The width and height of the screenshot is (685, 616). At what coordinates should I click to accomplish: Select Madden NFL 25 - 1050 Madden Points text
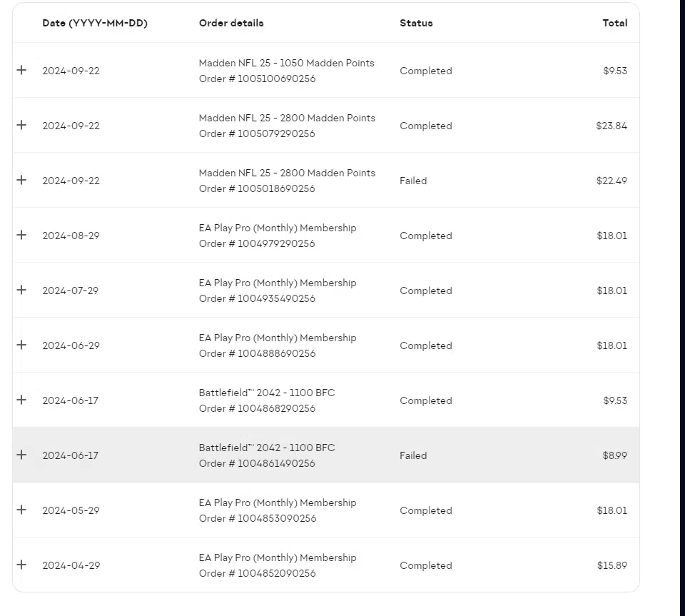coord(287,63)
